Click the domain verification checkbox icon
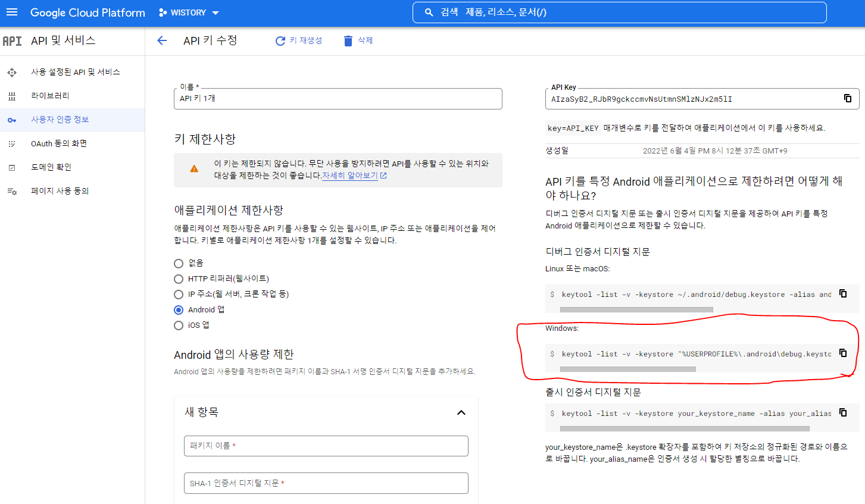The width and height of the screenshot is (865, 504). [12, 168]
